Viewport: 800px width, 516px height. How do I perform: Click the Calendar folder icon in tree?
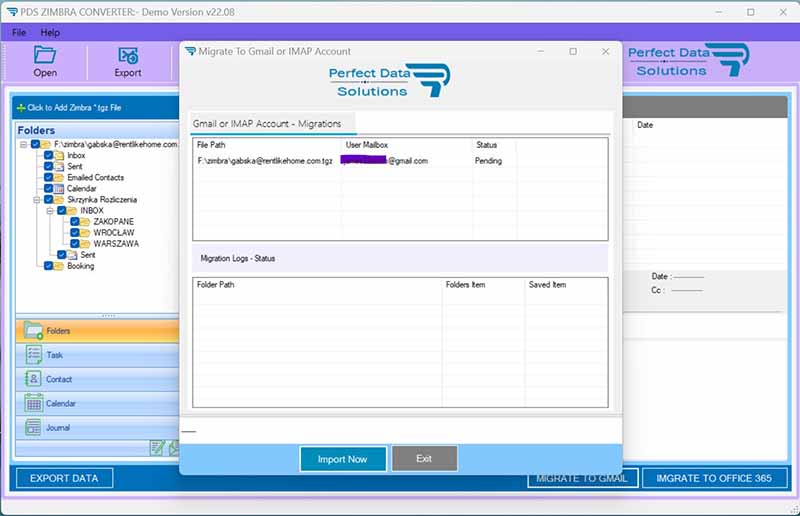point(59,188)
